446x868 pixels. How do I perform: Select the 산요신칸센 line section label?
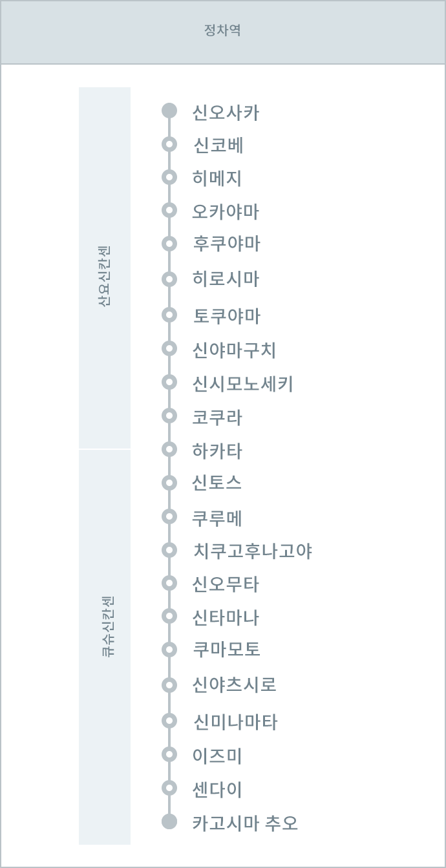pyautogui.click(x=104, y=266)
